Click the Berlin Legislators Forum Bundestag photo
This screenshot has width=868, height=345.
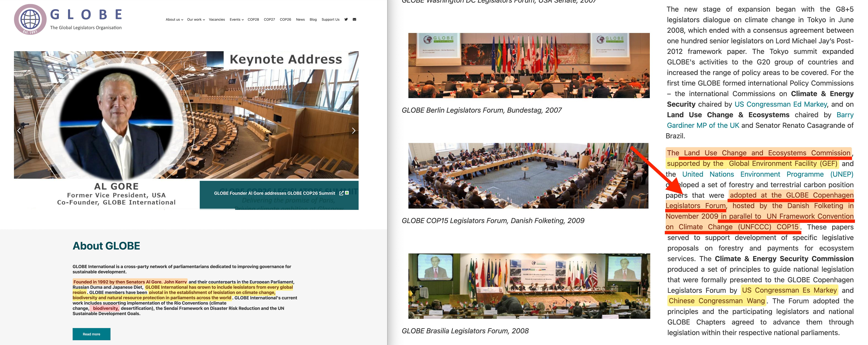click(529, 65)
